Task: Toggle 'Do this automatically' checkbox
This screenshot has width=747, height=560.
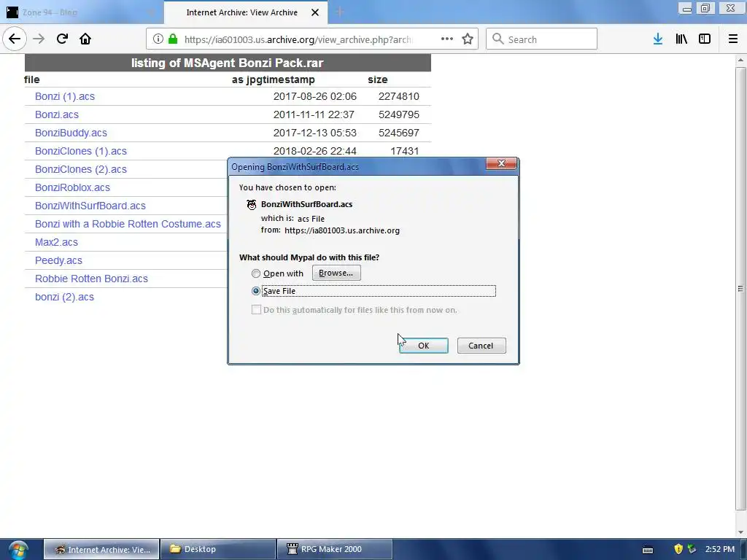Action: click(256, 310)
